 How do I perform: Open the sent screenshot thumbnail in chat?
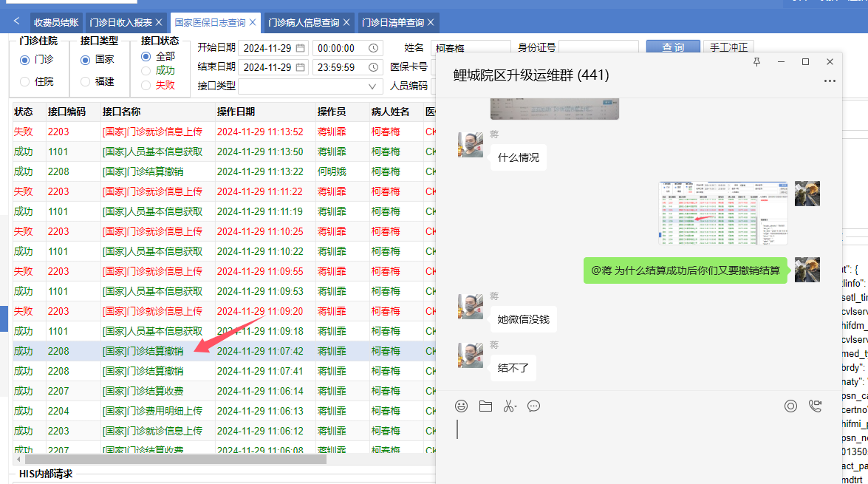pos(723,213)
